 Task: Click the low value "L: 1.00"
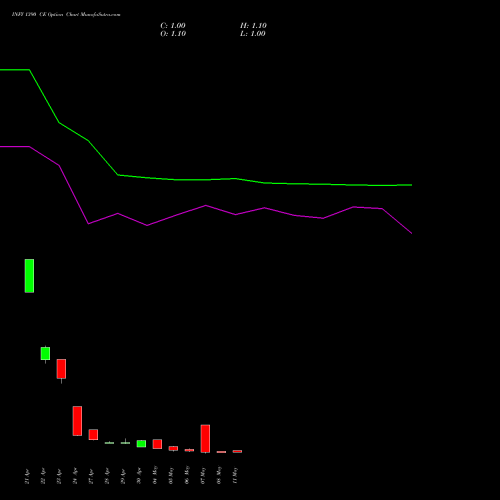tap(253, 34)
